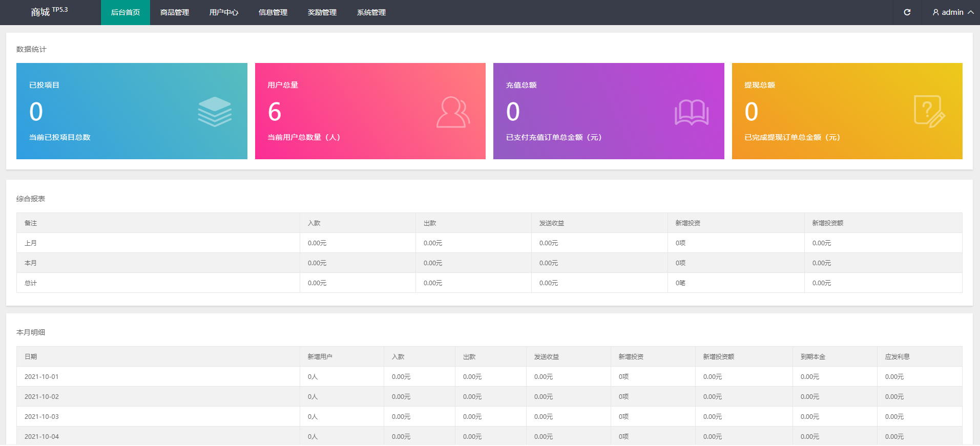
Task: Open the 奖励管理 menu
Action: (x=322, y=12)
